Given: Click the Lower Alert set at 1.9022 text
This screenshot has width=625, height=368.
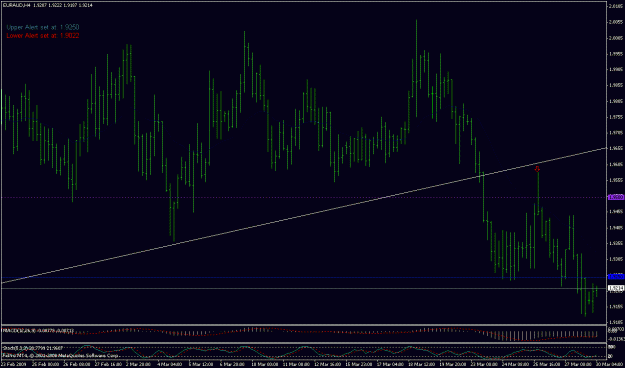Looking at the screenshot, I should coord(43,35).
